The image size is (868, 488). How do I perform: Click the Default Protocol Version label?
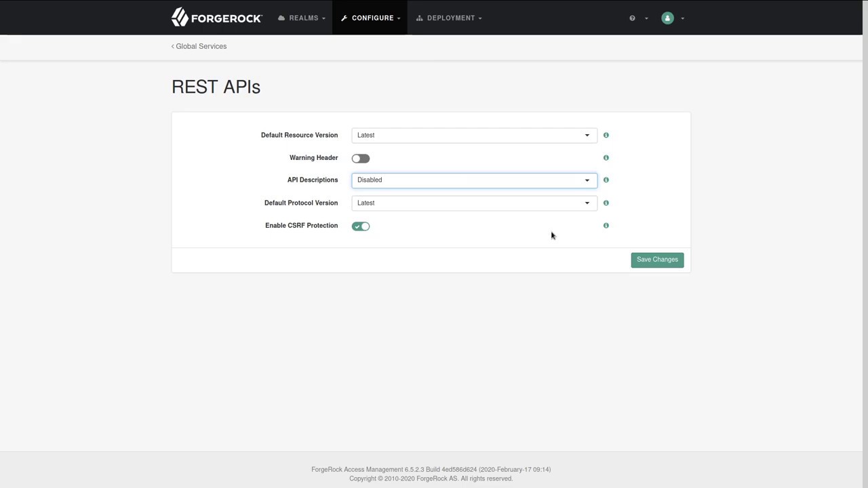[301, 203]
